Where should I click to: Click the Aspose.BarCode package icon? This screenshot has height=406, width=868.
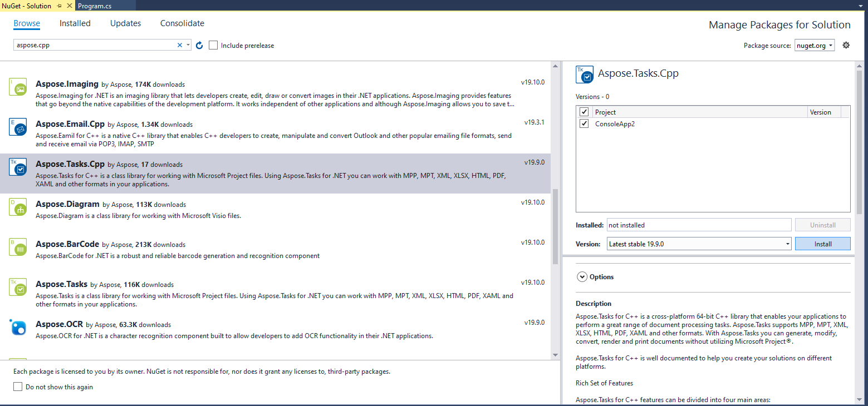click(18, 247)
